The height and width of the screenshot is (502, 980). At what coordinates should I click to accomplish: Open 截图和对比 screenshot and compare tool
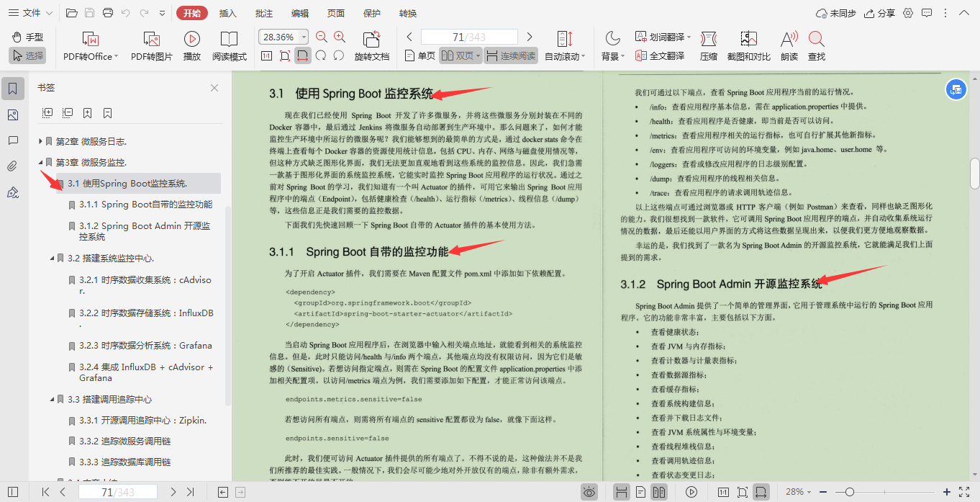[x=749, y=46]
